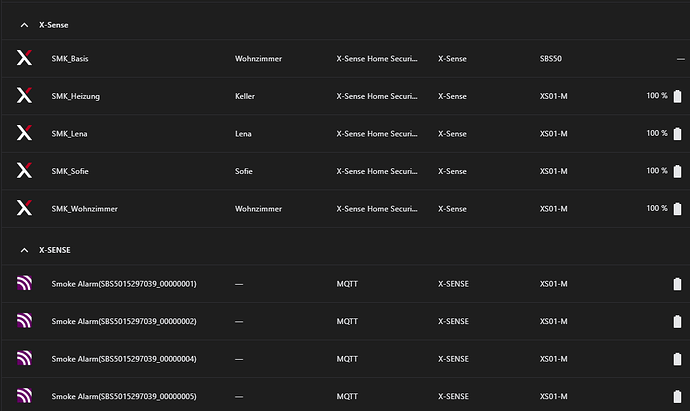Click battery icon for Smoke Alarm ending 00000004
Screen dimensions: 690x411
pyautogui.click(x=677, y=359)
